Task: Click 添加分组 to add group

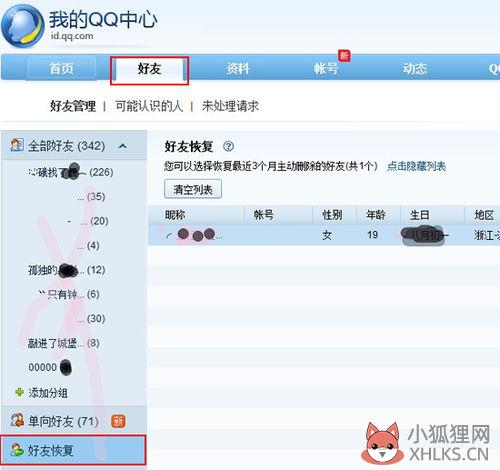Action: [48, 393]
